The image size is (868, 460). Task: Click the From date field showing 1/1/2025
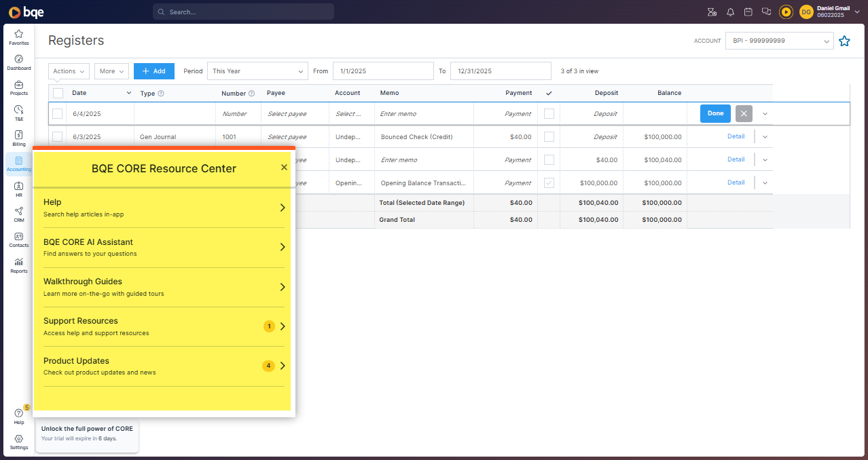pyautogui.click(x=382, y=71)
